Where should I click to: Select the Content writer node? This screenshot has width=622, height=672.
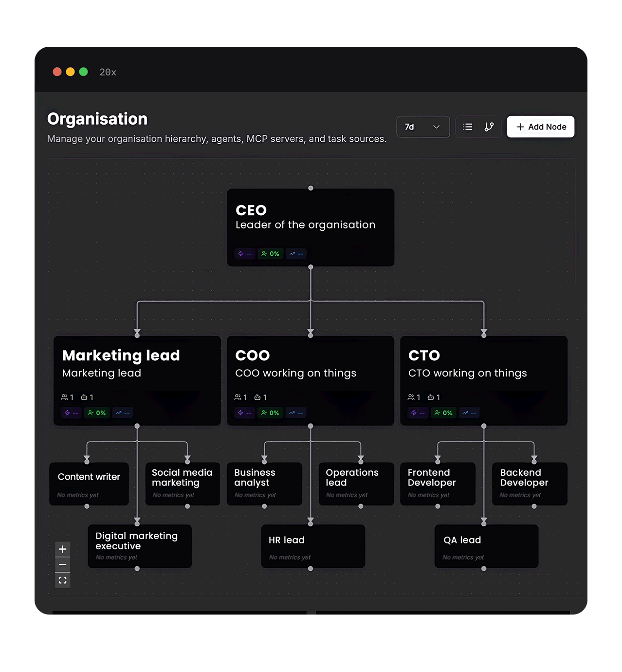tap(89, 482)
